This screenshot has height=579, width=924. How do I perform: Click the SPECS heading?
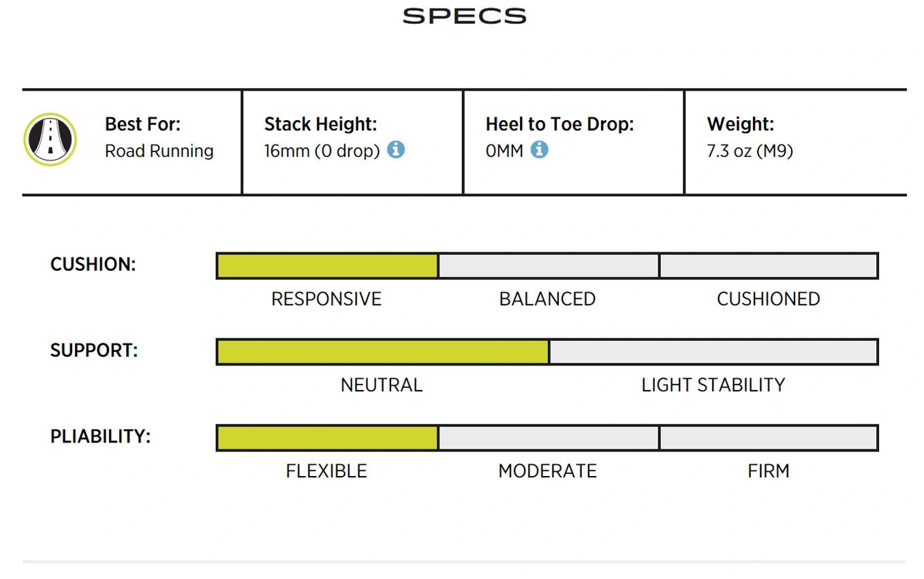click(x=465, y=16)
